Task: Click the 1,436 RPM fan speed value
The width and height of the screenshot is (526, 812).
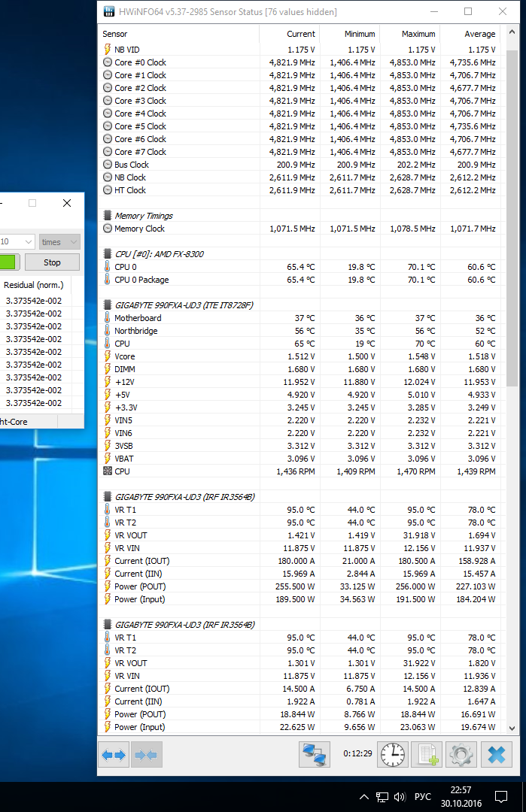Action: point(296,471)
